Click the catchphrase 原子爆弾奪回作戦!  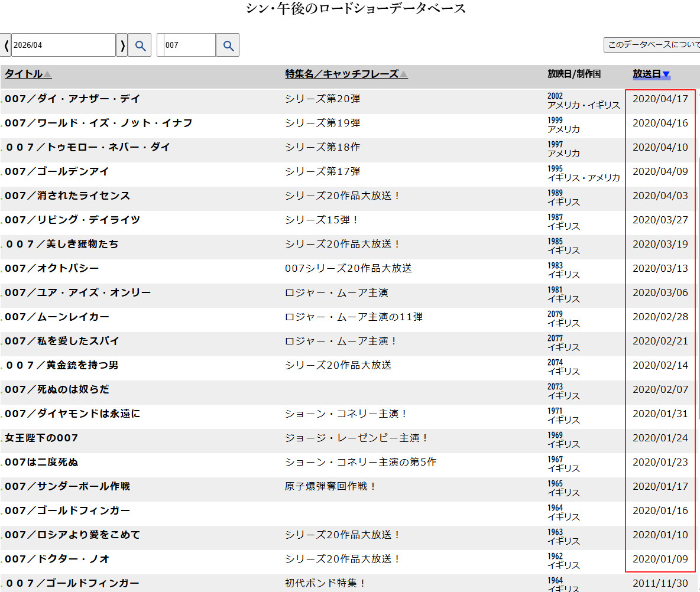coord(330,486)
